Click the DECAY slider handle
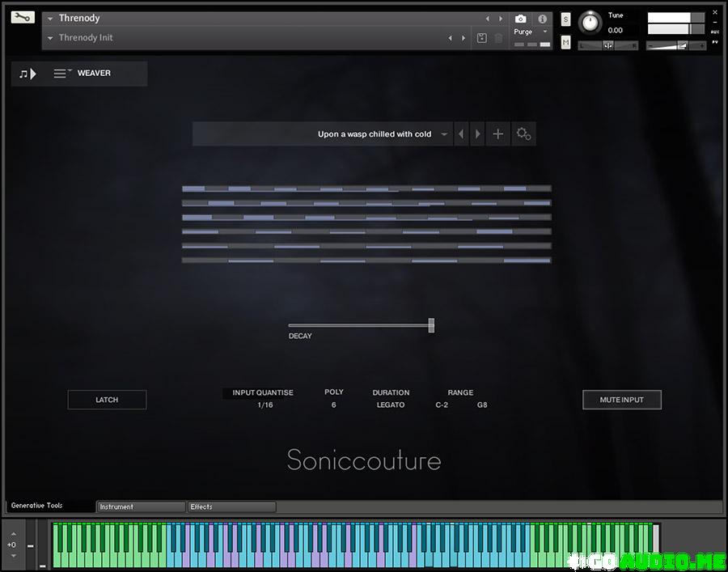The image size is (728, 572). point(431,325)
